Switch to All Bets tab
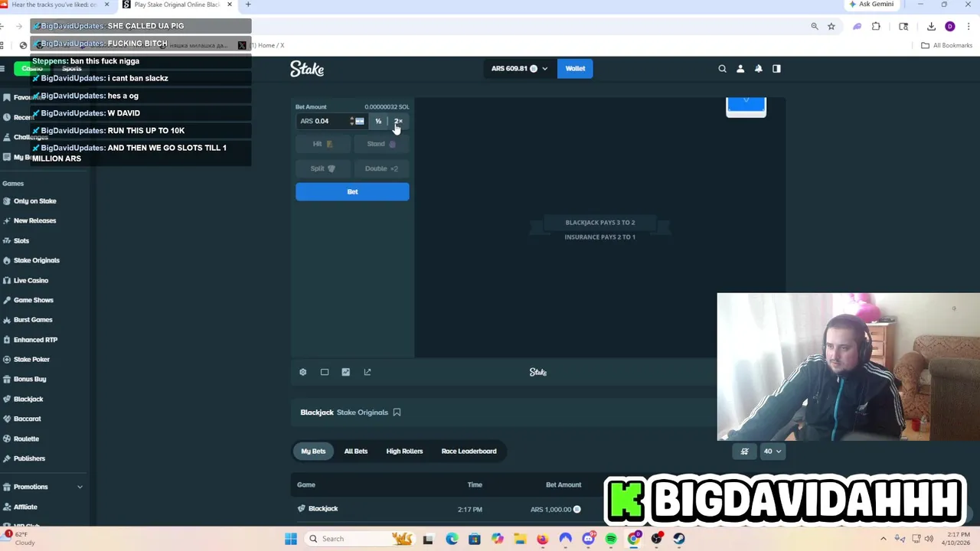980x551 pixels. [x=356, y=452]
